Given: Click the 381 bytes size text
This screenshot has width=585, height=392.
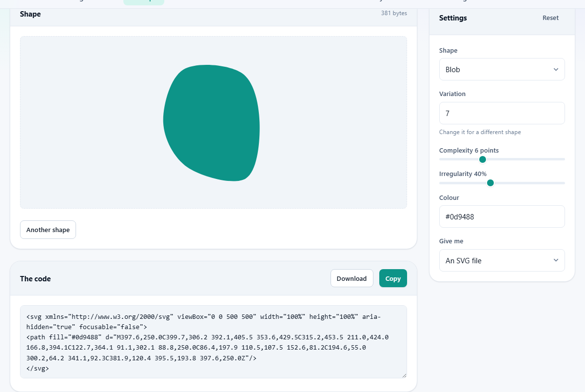Looking at the screenshot, I should click(x=394, y=13).
